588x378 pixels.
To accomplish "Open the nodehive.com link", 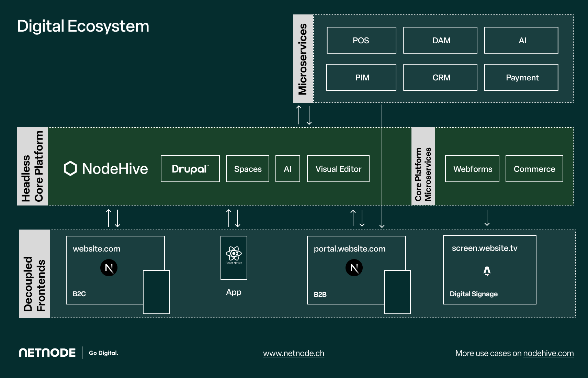I will tap(548, 353).
